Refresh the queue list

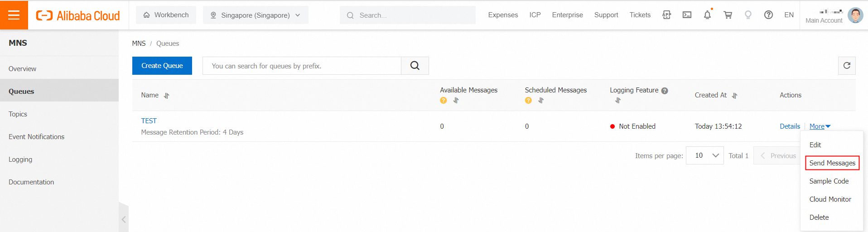pos(847,66)
